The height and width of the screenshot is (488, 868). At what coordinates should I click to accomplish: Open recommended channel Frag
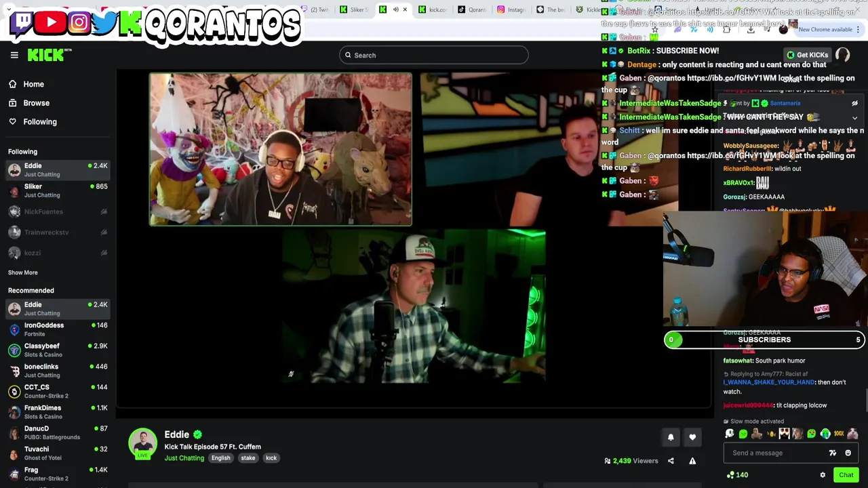[58, 474]
